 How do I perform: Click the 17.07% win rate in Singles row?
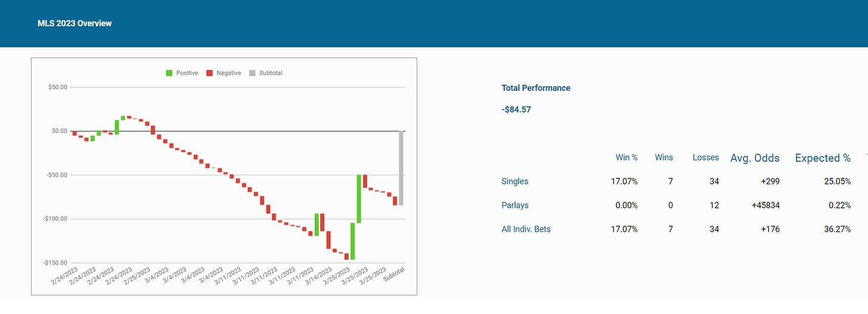(624, 181)
